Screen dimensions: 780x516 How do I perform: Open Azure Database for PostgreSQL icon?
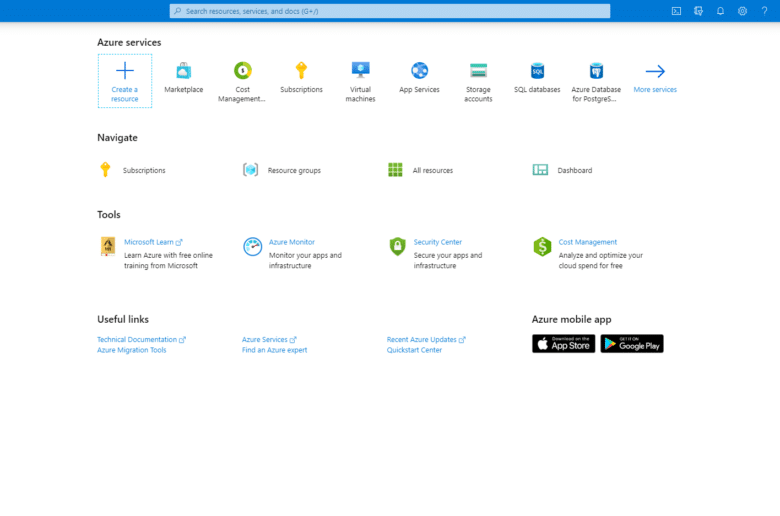596,71
